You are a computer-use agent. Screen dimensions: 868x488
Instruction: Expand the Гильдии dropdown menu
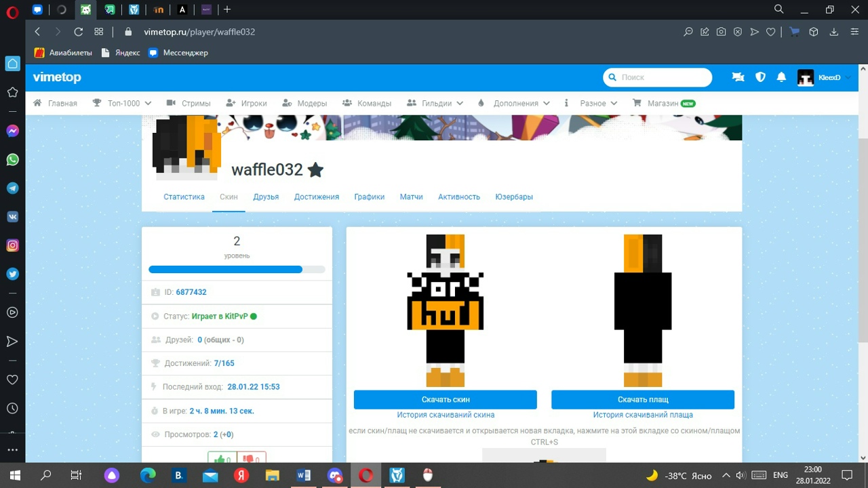pos(435,104)
